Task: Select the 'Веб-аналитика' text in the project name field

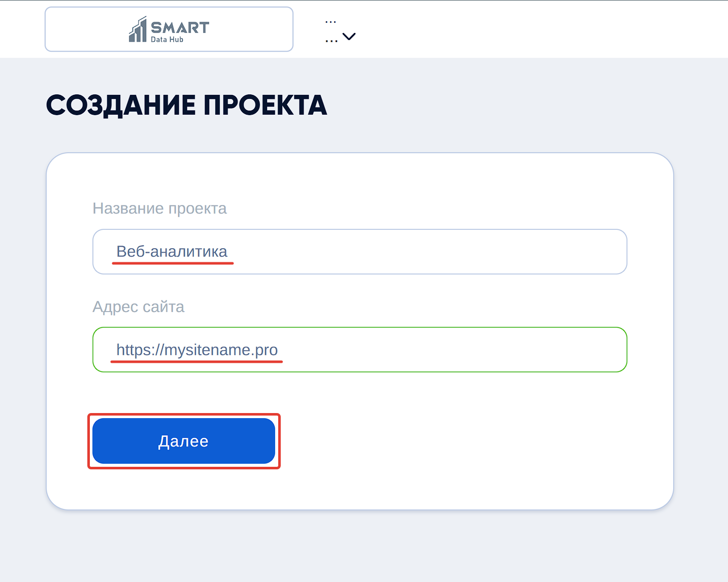Action: click(172, 251)
